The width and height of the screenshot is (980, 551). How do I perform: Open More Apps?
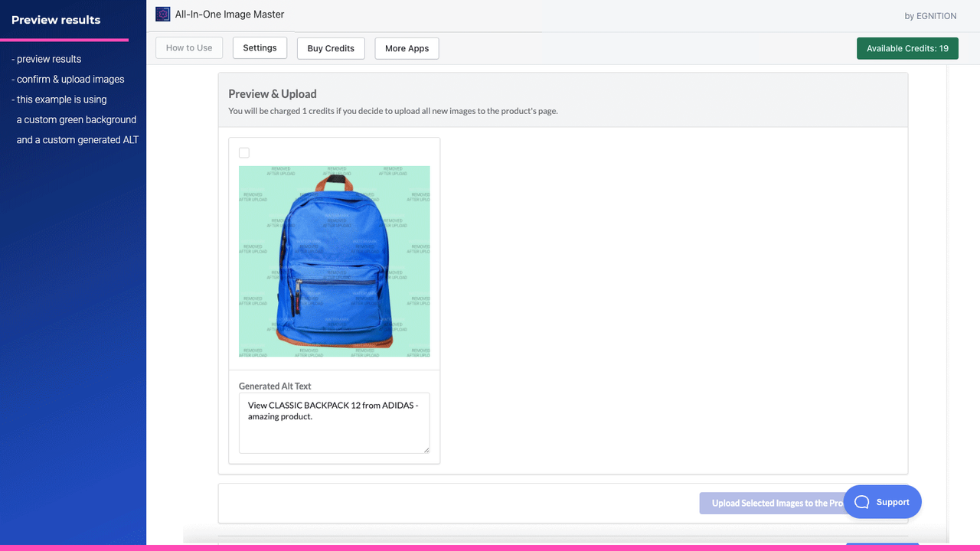tap(407, 48)
